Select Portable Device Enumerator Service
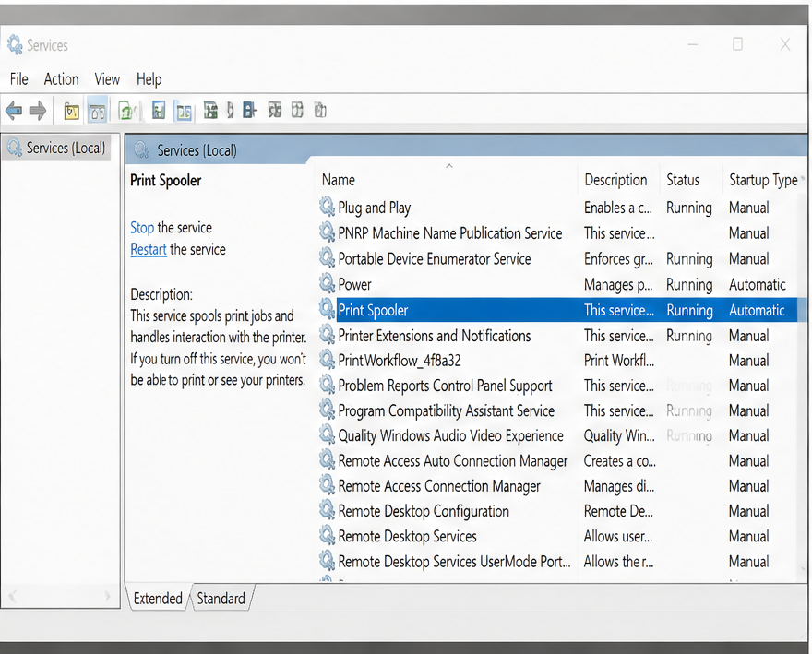 pyautogui.click(x=435, y=258)
